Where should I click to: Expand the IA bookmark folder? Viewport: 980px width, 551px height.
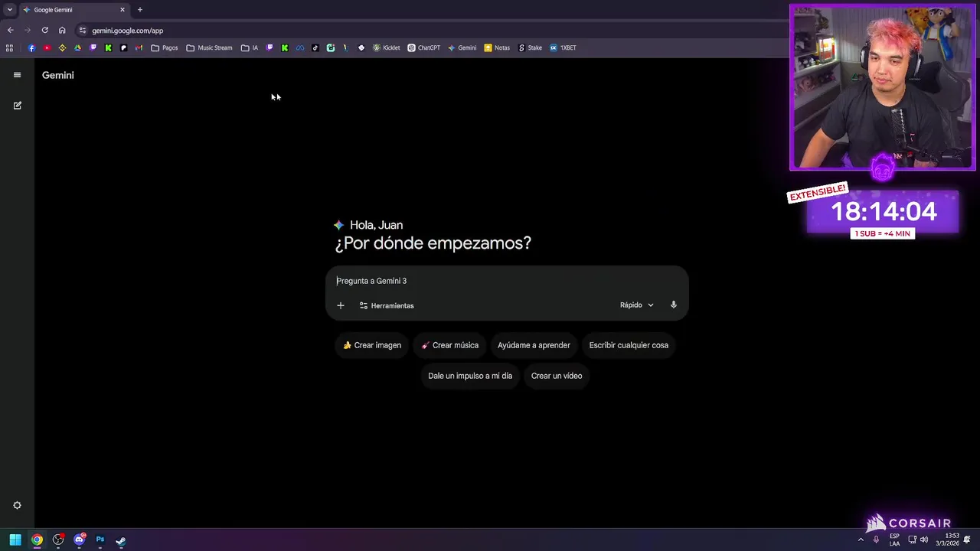(250, 47)
